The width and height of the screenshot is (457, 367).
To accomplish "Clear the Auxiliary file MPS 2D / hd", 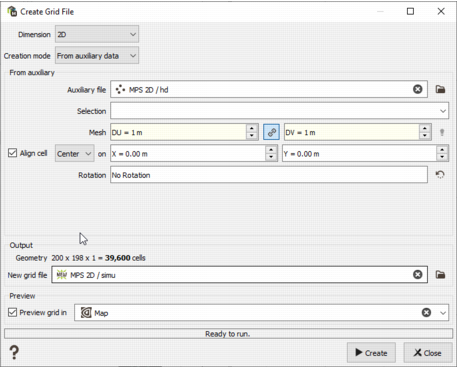I will (417, 89).
